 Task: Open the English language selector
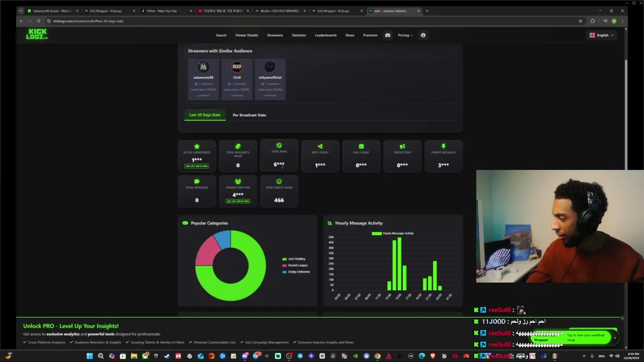tap(602, 35)
